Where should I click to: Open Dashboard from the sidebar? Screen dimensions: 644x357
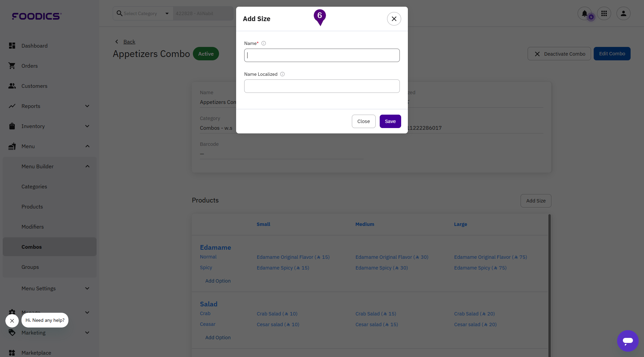(x=34, y=46)
